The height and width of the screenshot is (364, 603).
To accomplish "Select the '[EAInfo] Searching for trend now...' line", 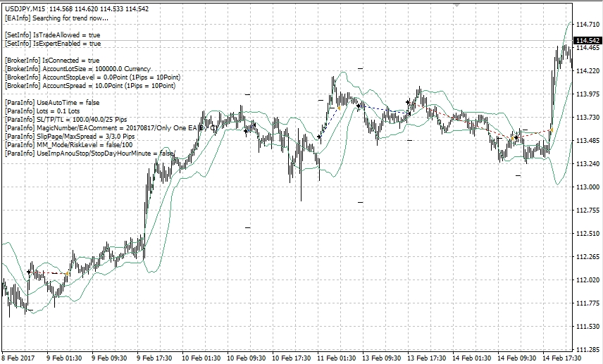I will point(56,18).
